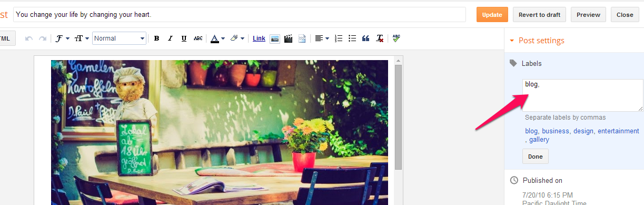Apply a bulleted list
This screenshot has height=205, width=644.
(x=352, y=38)
